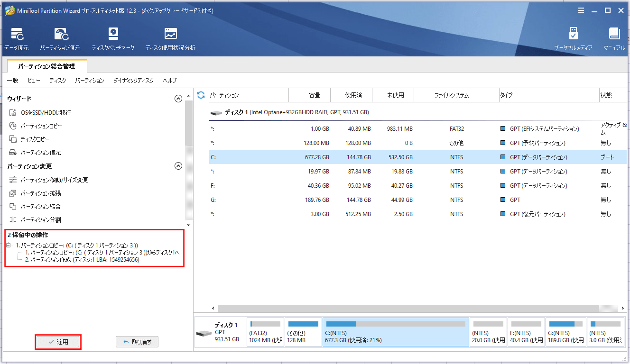Viewport: 630px width, 364px height.
Task: Sort by 状態 column header
Action: (x=612, y=95)
